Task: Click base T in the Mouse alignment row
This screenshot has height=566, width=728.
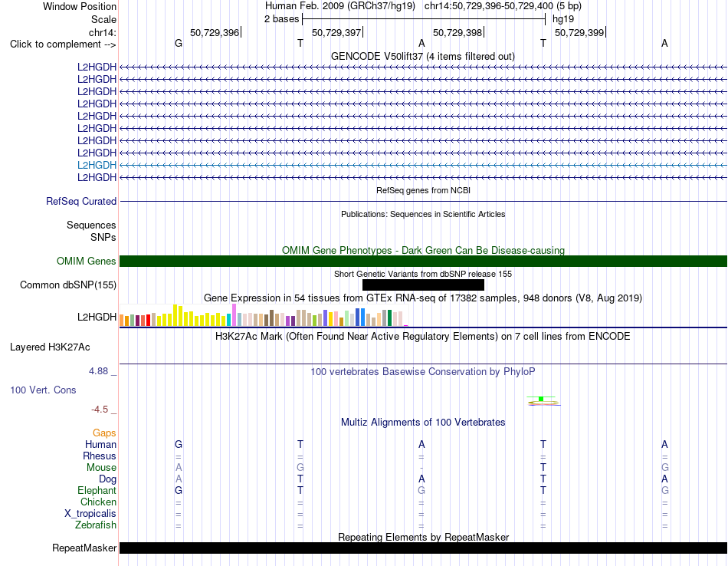Action: [x=543, y=467]
